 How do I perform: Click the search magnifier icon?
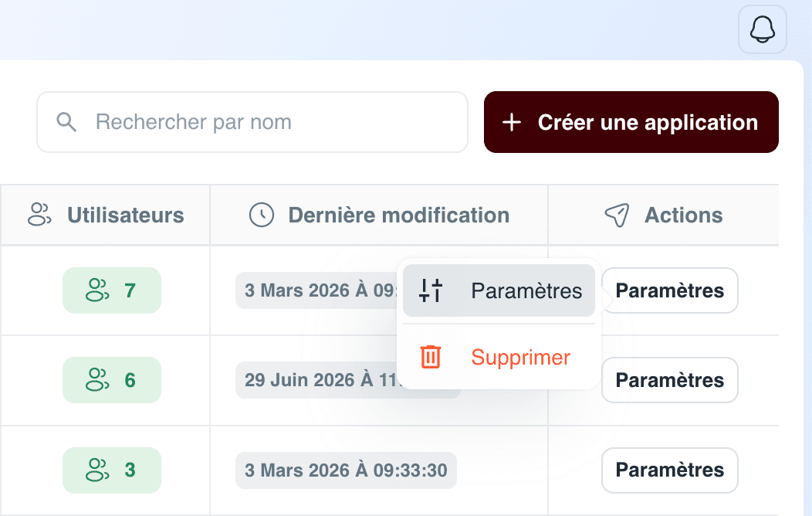(66, 122)
